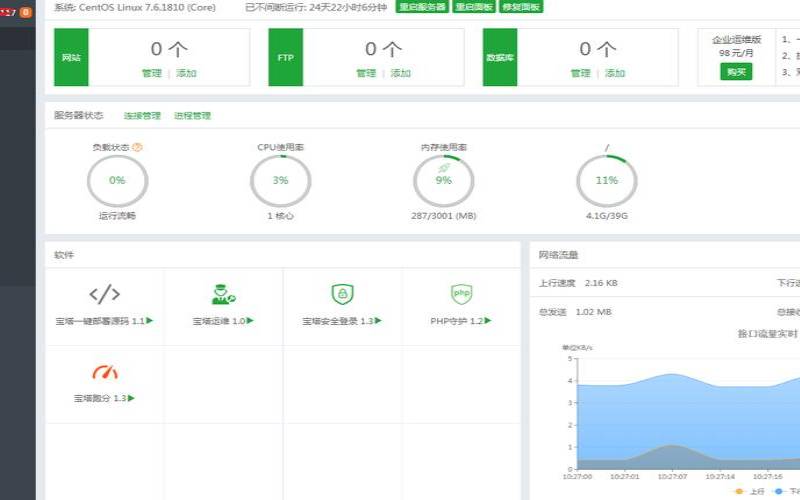Click the green 购买 button

pyautogui.click(x=736, y=72)
